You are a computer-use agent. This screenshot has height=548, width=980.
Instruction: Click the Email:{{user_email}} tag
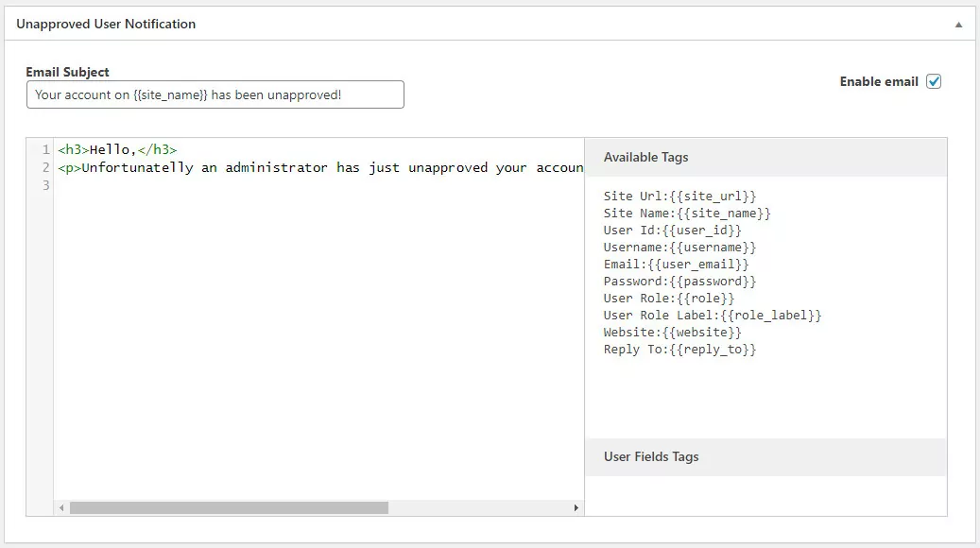point(676,265)
